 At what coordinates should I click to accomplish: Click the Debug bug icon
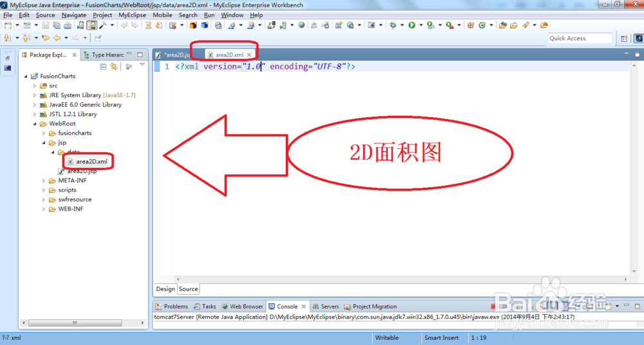click(x=393, y=25)
